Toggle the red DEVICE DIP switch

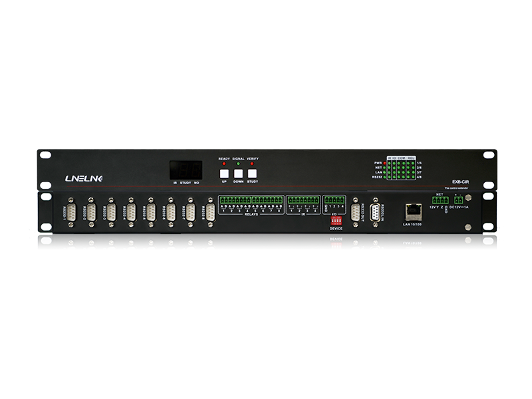tap(336, 221)
